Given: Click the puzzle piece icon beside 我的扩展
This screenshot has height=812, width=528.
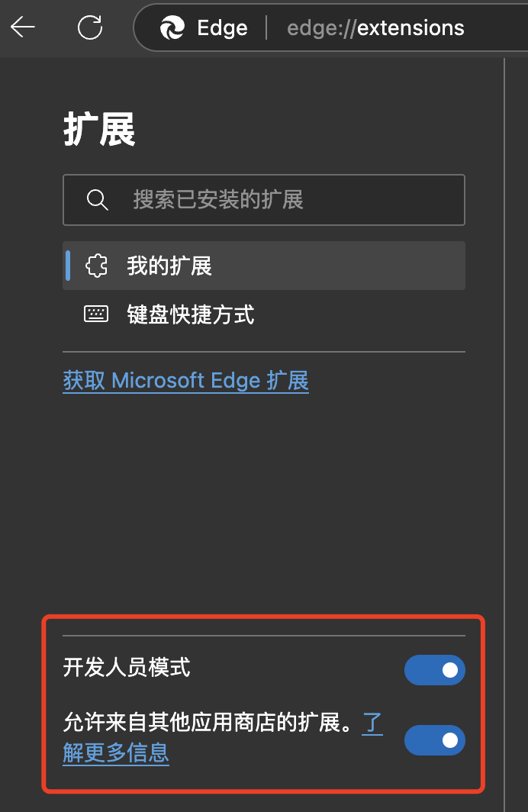Looking at the screenshot, I should [97, 266].
